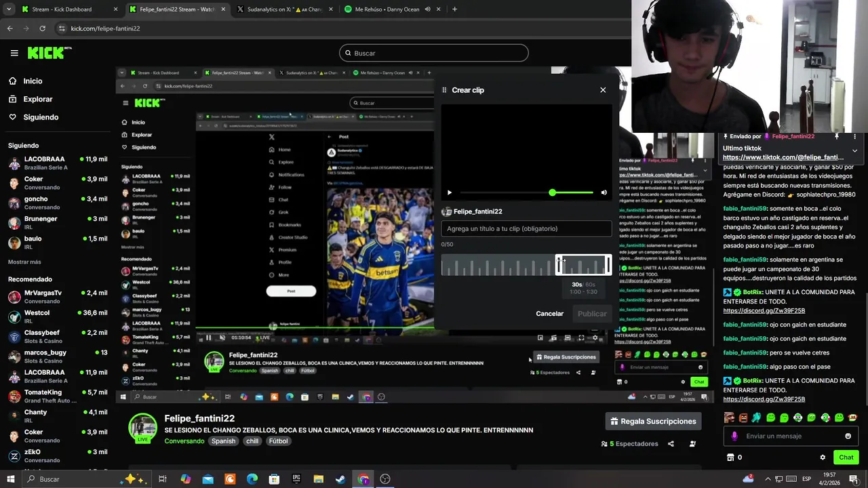Open pinned message more options menu
This screenshot has width=868, height=488.
(x=854, y=136)
